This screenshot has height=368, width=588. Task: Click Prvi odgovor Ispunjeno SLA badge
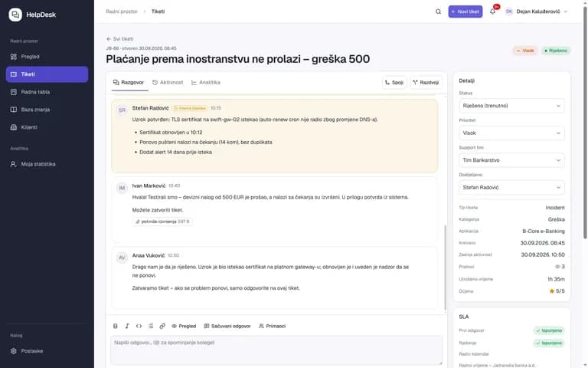(x=549, y=330)
